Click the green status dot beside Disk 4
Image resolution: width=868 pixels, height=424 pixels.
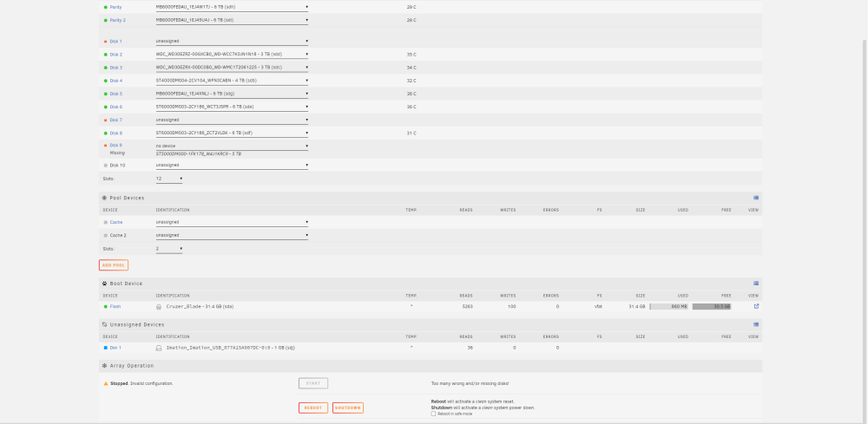point(105,81)
